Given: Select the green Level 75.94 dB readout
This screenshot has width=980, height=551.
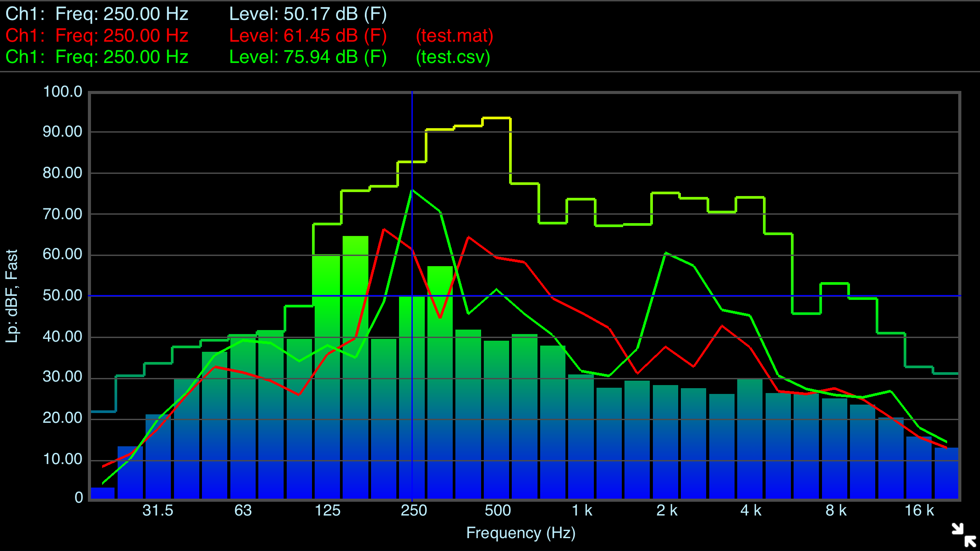Looking at the screenshot, I should [x=308, y=57].
